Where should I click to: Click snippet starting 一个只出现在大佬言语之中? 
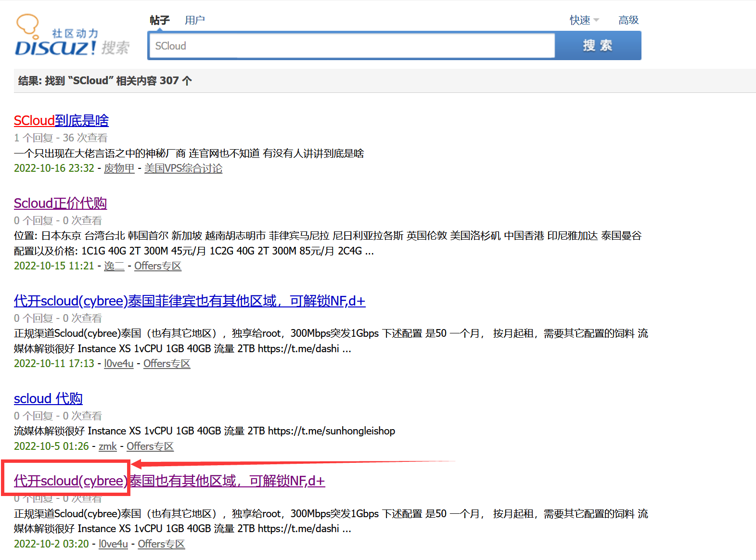(x=189, y=153)
